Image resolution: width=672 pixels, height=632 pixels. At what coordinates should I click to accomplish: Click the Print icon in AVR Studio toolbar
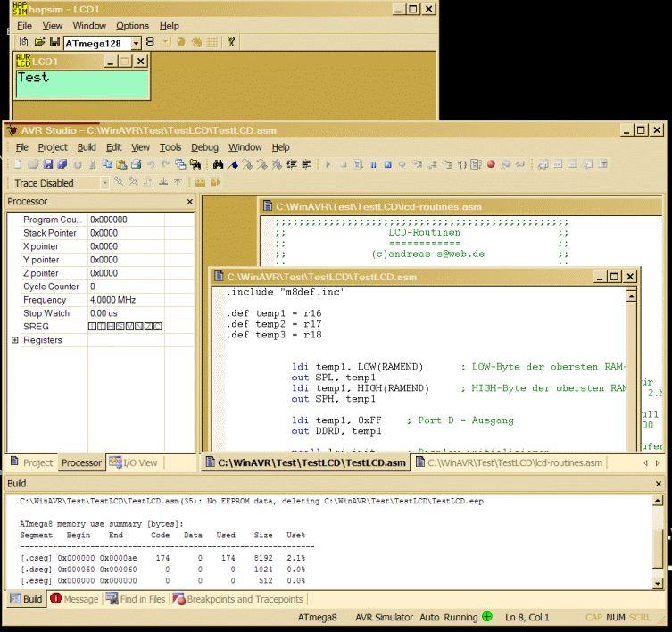[x=137, y=164]
